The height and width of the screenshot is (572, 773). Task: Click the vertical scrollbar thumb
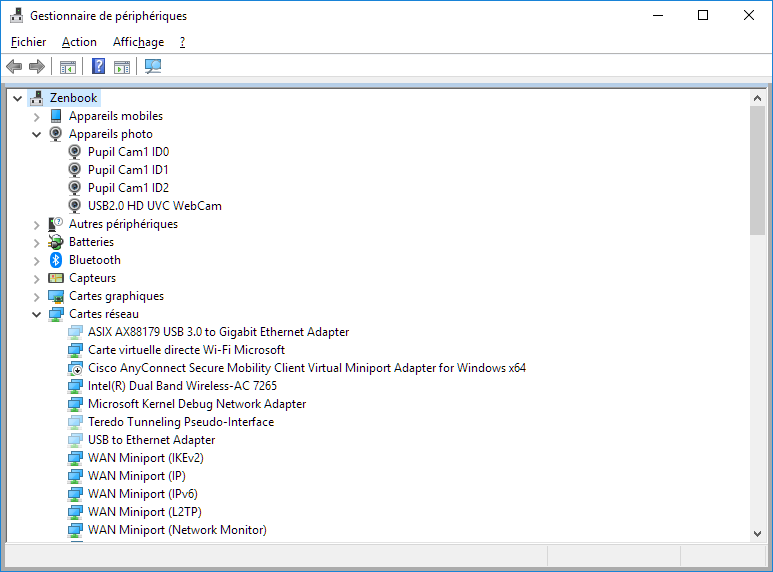point(757,171)
